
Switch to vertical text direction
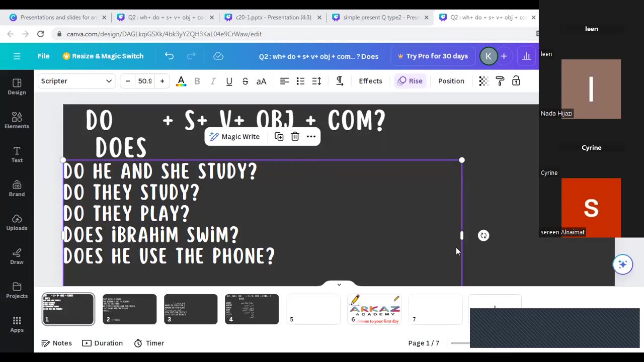(x=340, y=81)
